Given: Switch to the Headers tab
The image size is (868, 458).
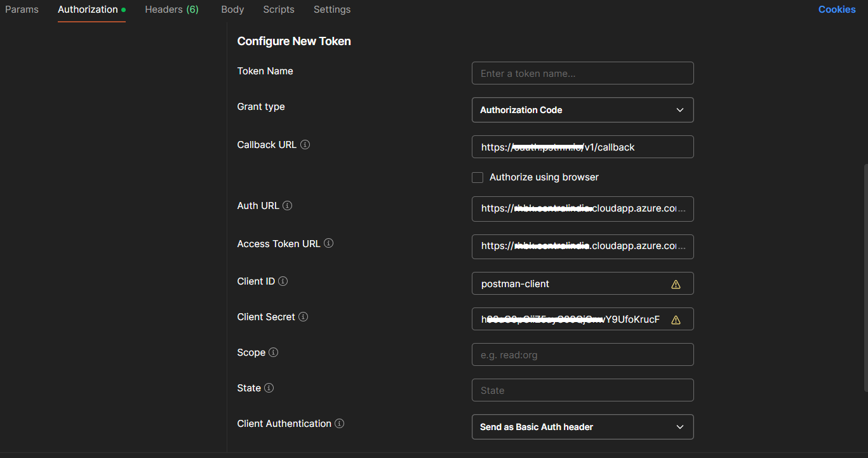Looking at the screenshot, I should (171, 10).
